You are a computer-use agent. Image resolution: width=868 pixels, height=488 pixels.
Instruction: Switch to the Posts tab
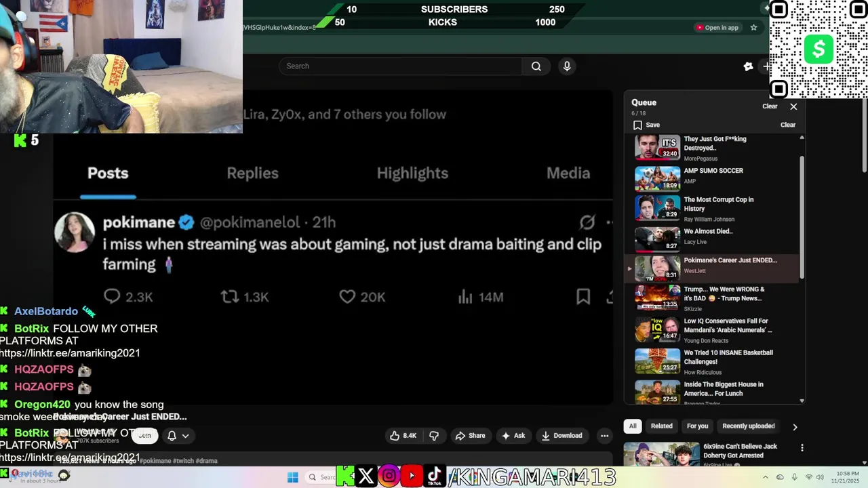(108, 174)
